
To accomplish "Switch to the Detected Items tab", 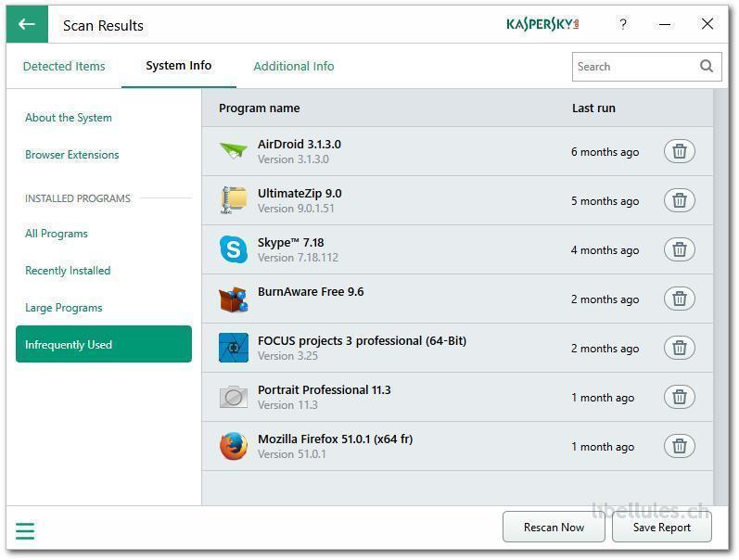I will tap(64, 66).
